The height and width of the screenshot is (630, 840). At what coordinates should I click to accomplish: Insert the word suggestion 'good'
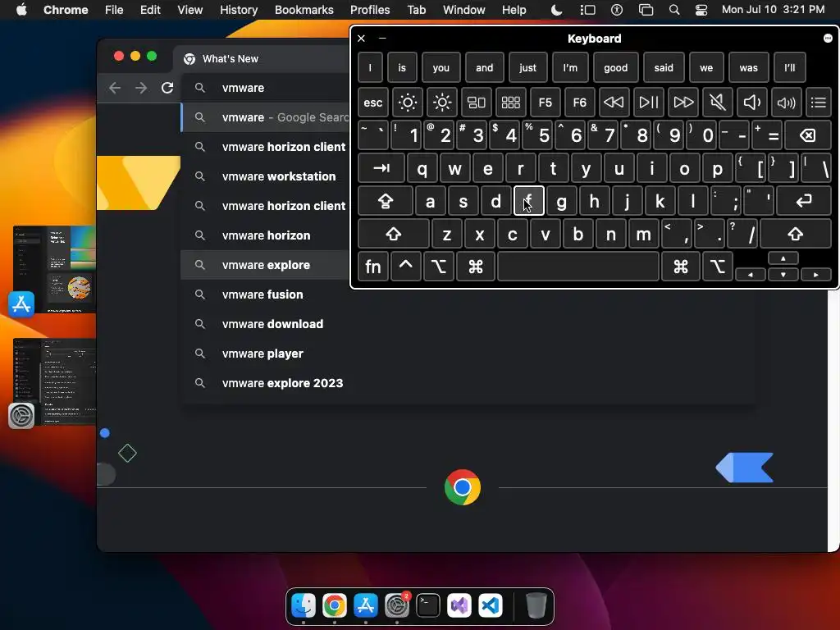pos(615,67)
